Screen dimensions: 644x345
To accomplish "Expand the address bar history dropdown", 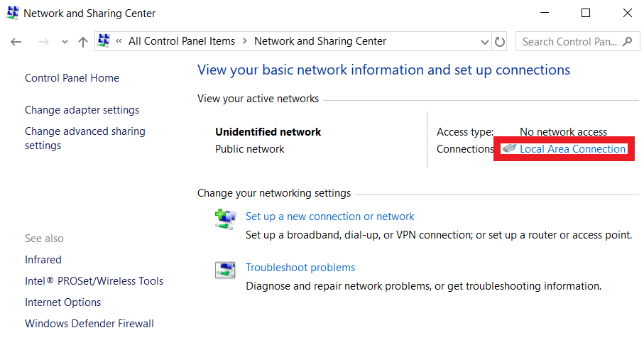I will point(485,42).
